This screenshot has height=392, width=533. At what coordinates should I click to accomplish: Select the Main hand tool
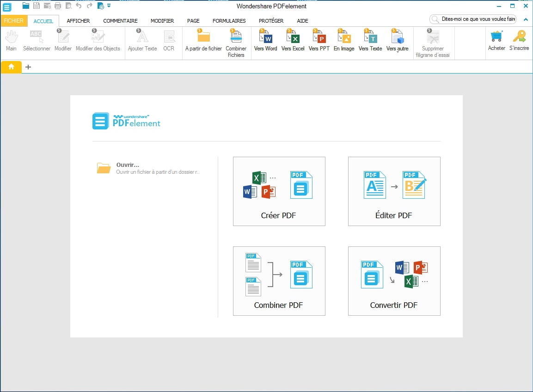(11, 41)
